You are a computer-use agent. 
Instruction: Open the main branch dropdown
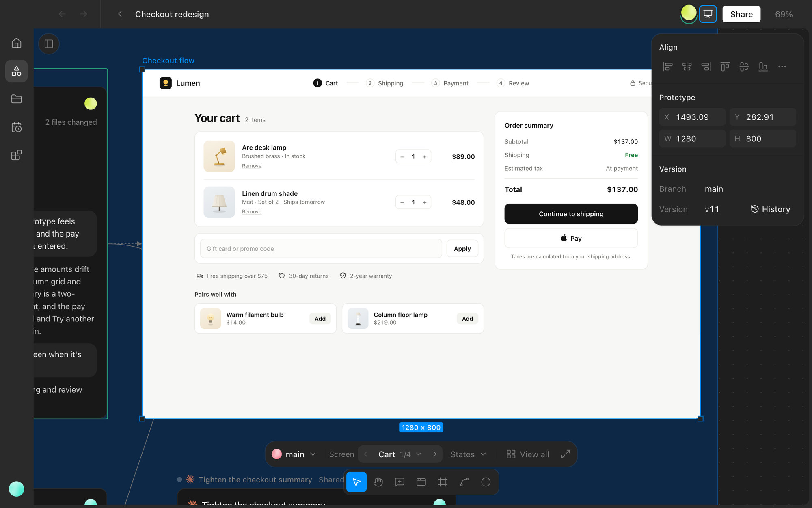coord(294,454)
